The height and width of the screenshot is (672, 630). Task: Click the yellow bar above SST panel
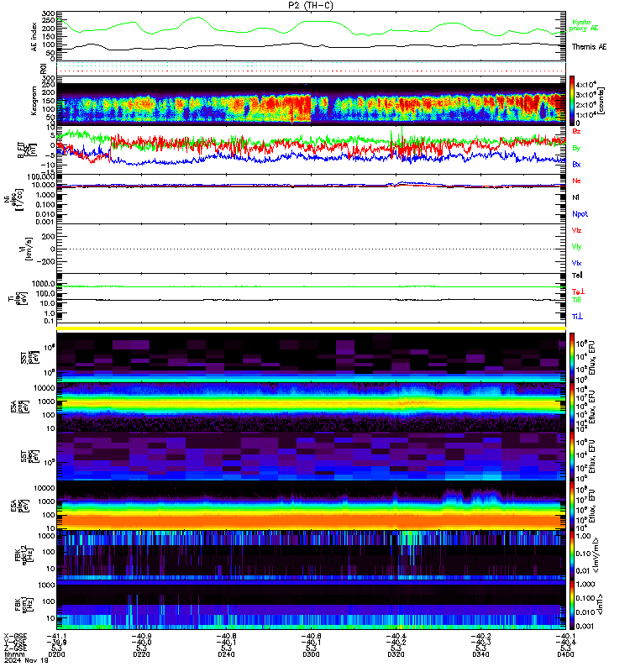coord(311,328)
